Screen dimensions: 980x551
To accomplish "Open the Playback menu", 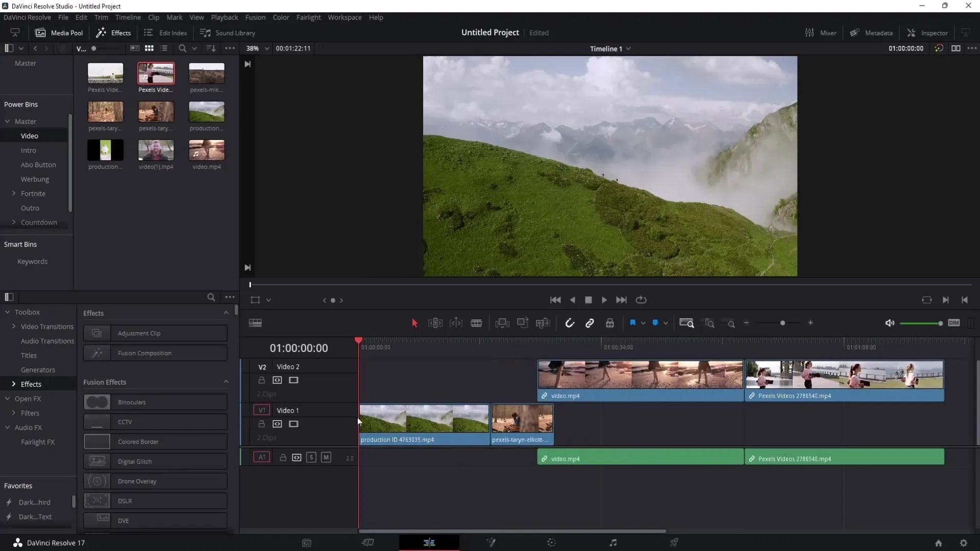I will pyautogui.click(x=225, y=17).
